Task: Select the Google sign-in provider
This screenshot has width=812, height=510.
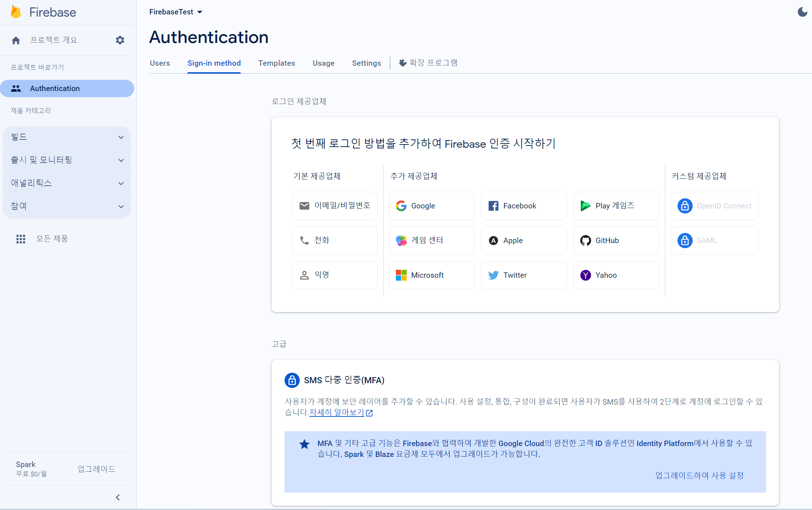Action: 431,206
